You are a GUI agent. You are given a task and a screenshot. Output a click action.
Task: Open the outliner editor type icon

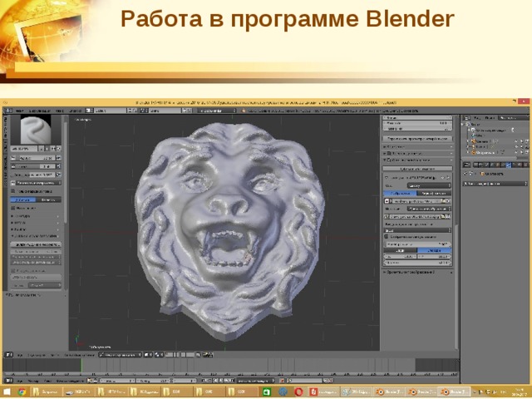(x=467, y=118)
